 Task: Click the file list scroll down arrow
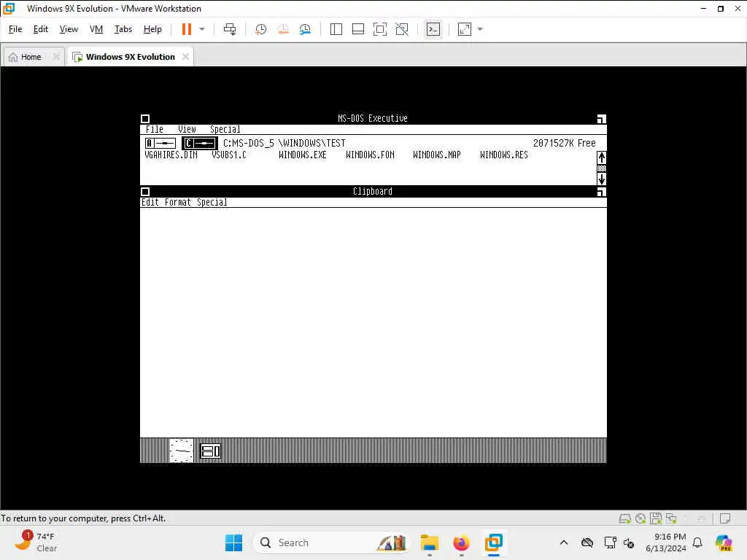click(602, 179)
